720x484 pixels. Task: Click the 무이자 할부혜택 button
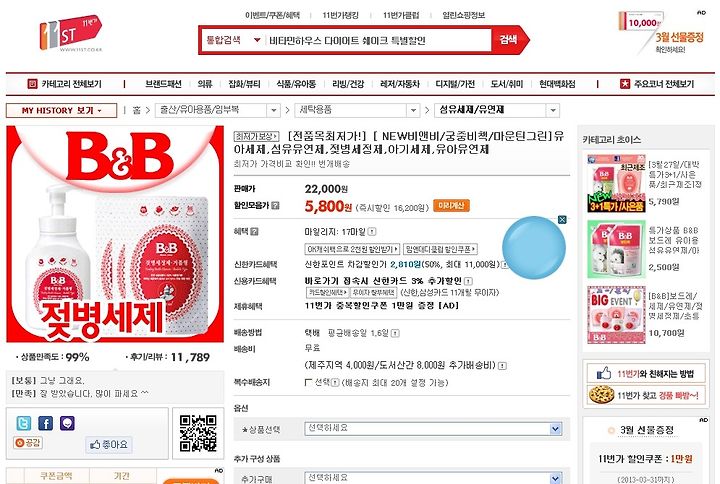pos(373,293)
